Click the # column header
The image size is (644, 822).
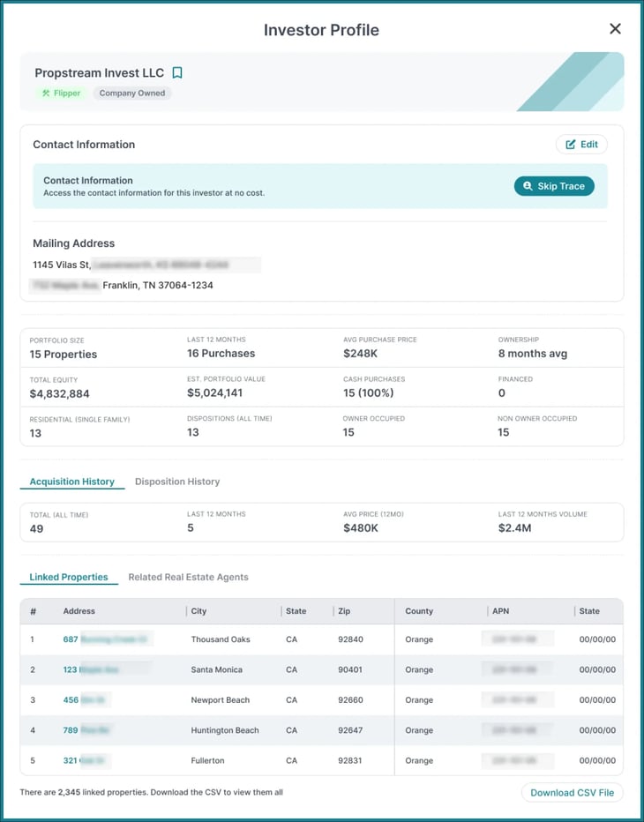tap(33, 610)
